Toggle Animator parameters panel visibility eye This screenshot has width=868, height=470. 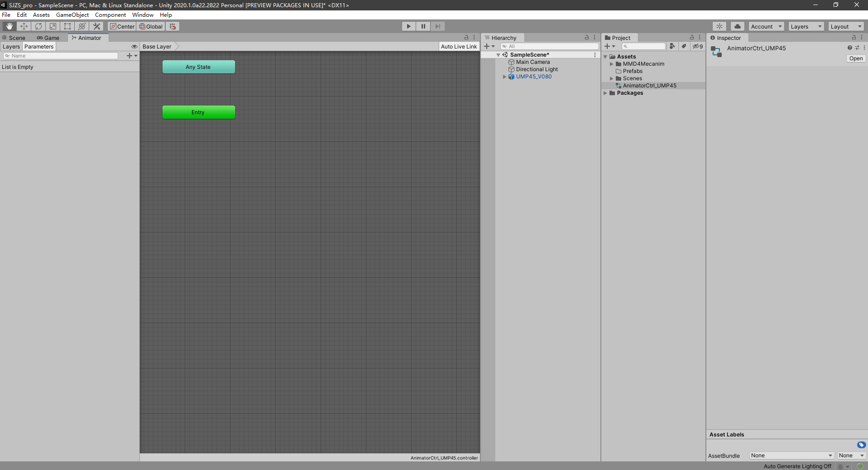134,47
